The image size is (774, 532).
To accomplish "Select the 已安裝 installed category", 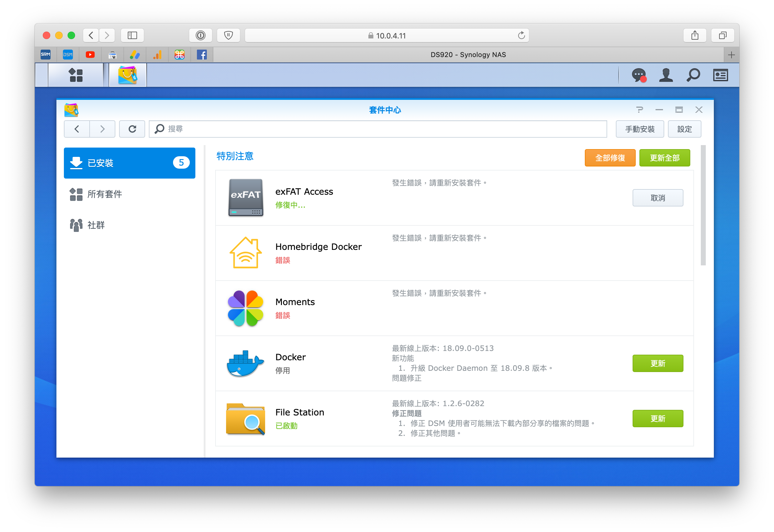I will 129,163.
